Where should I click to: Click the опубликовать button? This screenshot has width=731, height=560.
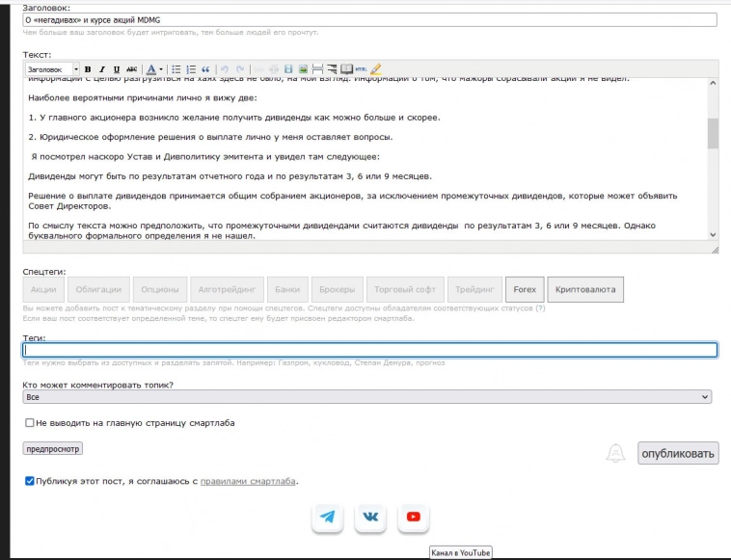(x=678, y=453)
